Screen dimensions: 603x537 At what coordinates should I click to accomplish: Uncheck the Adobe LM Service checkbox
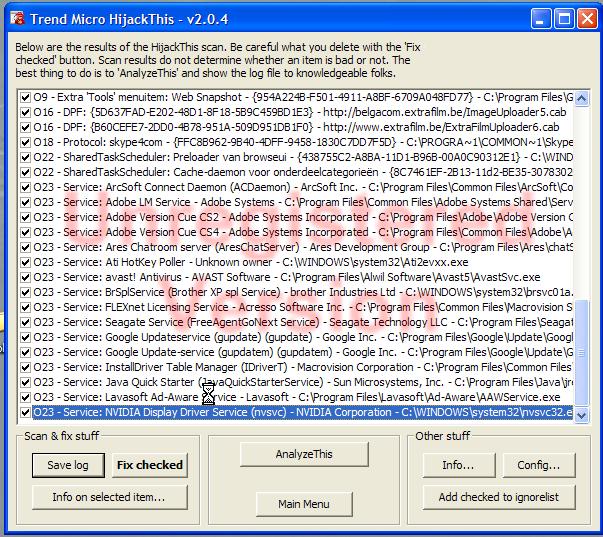pos(25,202)
